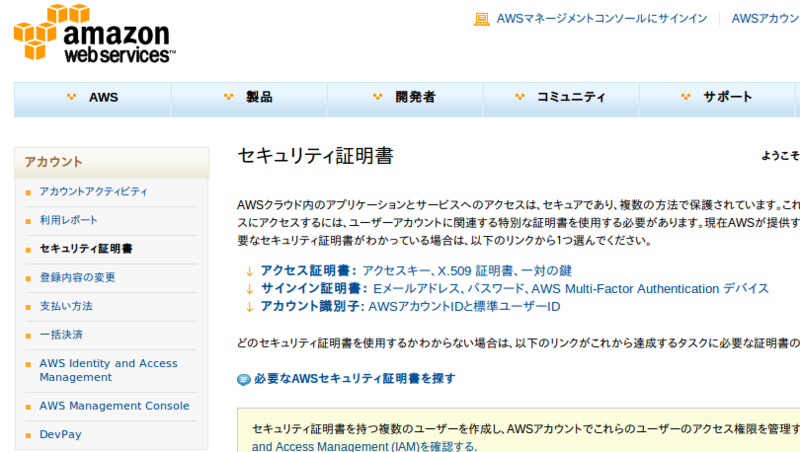Select セキュリティ証明書 sidebar item
Image resolution: width=800 pixels, height=452 pixels.
(x=86, y=248)
